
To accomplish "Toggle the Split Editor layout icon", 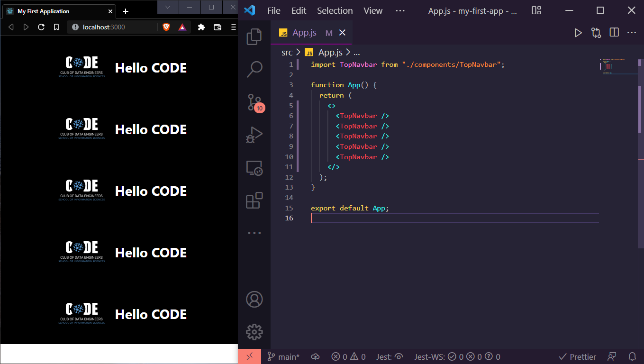I will (x=614, y=32).
